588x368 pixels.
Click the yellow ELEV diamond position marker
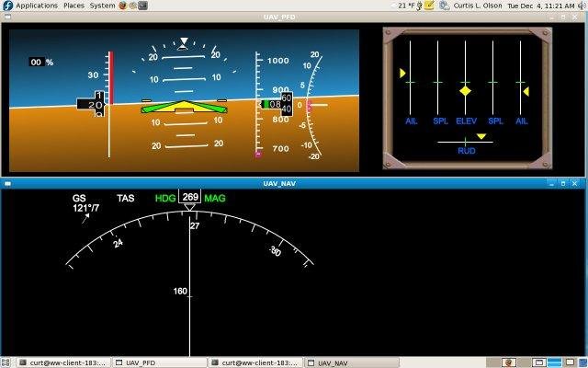click(466, 91)
